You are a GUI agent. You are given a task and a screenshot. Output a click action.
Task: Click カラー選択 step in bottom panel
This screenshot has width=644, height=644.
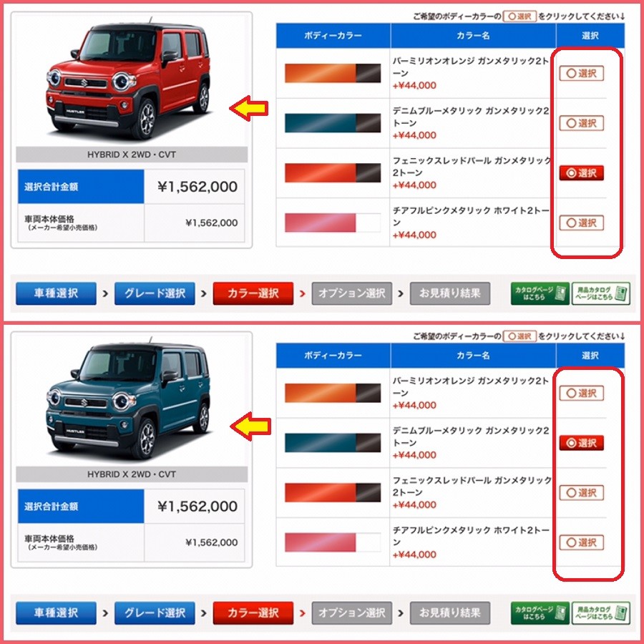253,613
